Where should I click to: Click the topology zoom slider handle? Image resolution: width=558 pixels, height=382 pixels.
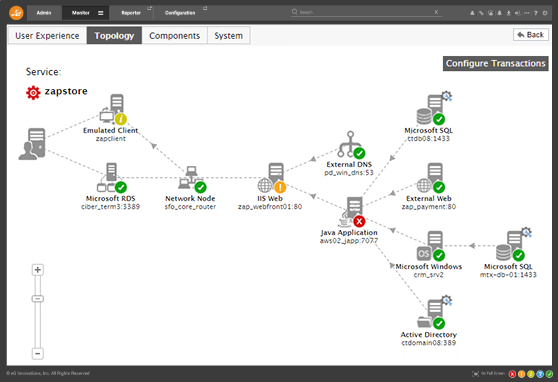(x=38, y=299)
